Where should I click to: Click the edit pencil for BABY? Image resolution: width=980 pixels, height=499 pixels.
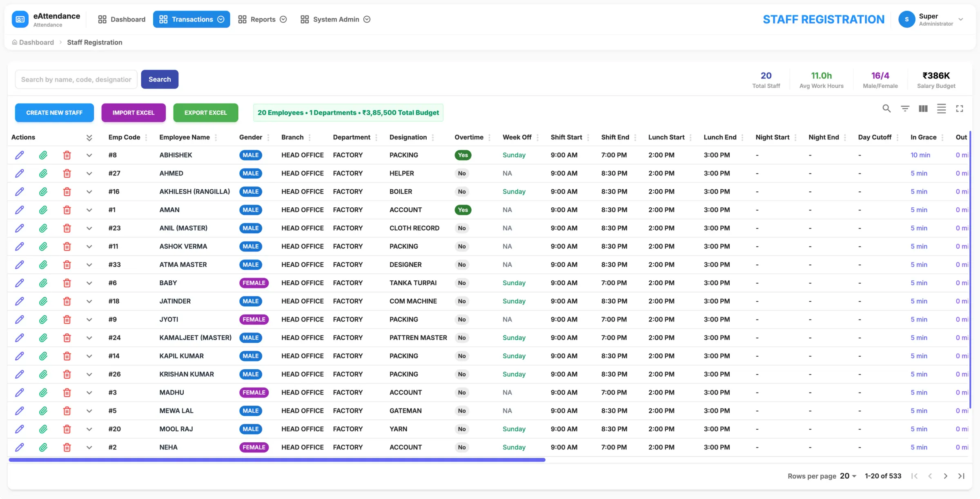(19, 283)
